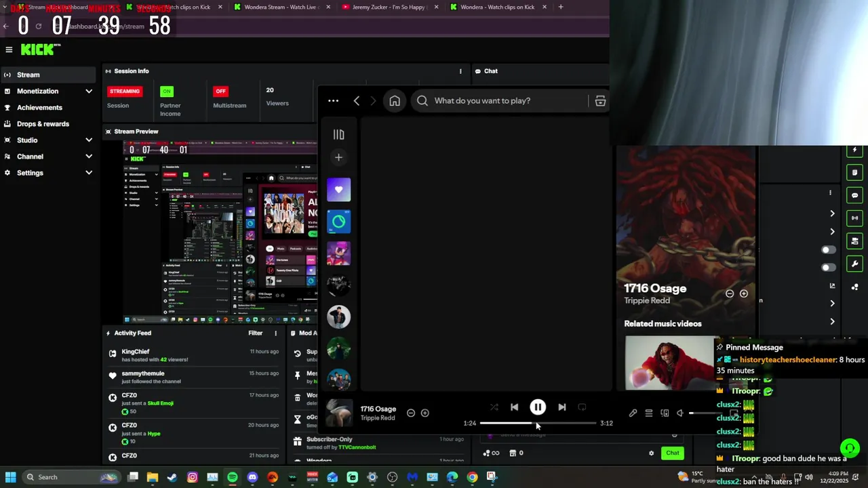Open Spotify Browse icon in search bar
The height and width of the screenshot is (488, 868).
(600, 101)
